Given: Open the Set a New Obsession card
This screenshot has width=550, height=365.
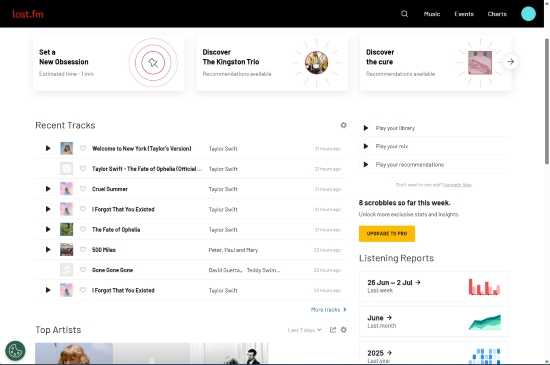Looking at the screenshot, I should click(x=109, y=63).
